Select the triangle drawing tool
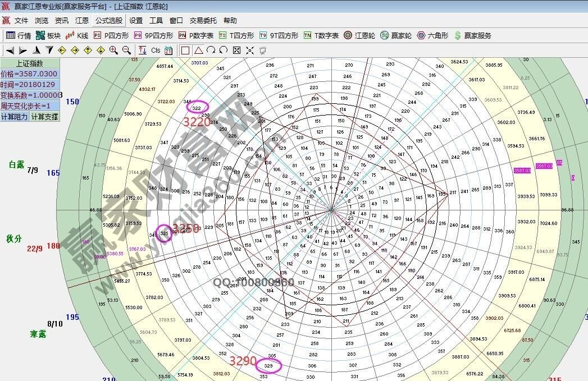588x381 pixels. click(x=198, y=50)
